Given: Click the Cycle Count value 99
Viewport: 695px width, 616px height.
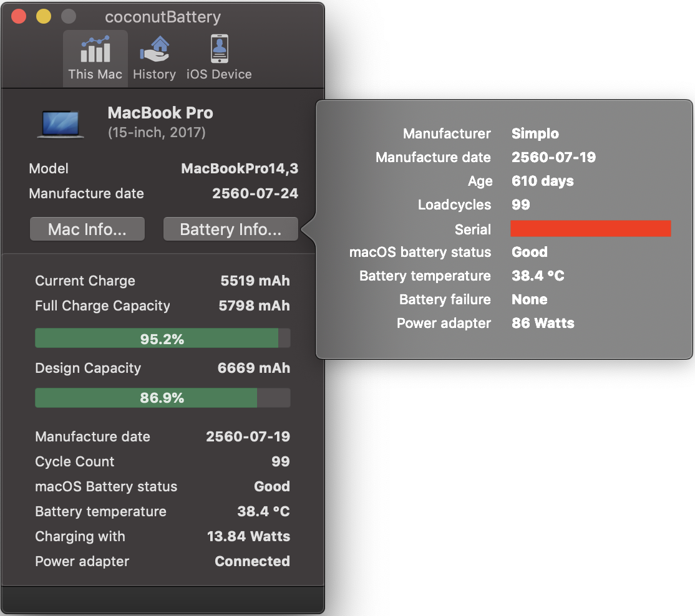Looking at the screenshot, I should [281, 461].
